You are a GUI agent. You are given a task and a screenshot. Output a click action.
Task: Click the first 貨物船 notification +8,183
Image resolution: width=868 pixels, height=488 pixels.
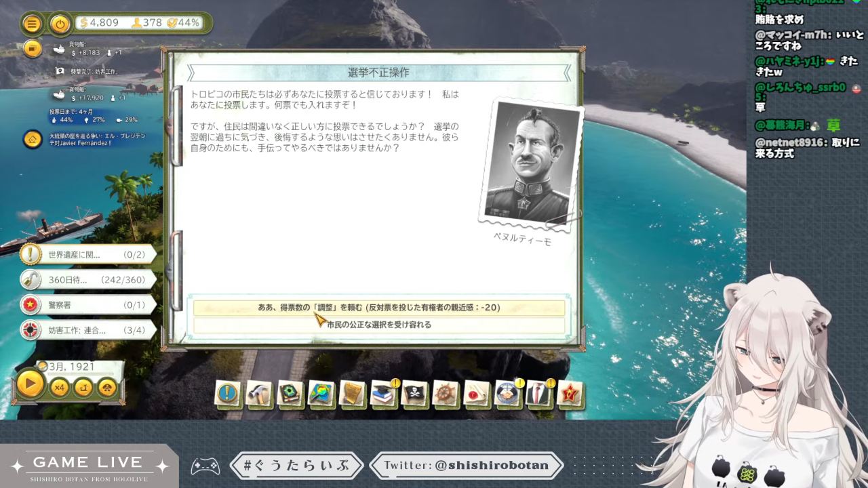(88, 49)
